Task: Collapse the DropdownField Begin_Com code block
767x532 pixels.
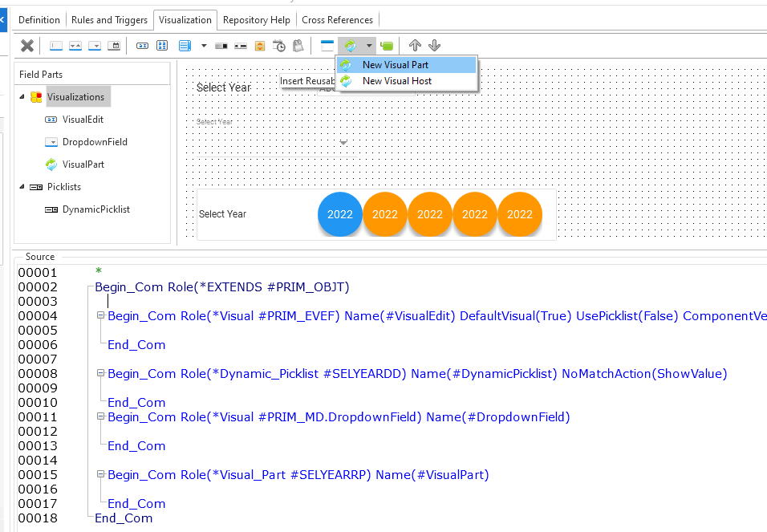Action: (x=101, y=416)
